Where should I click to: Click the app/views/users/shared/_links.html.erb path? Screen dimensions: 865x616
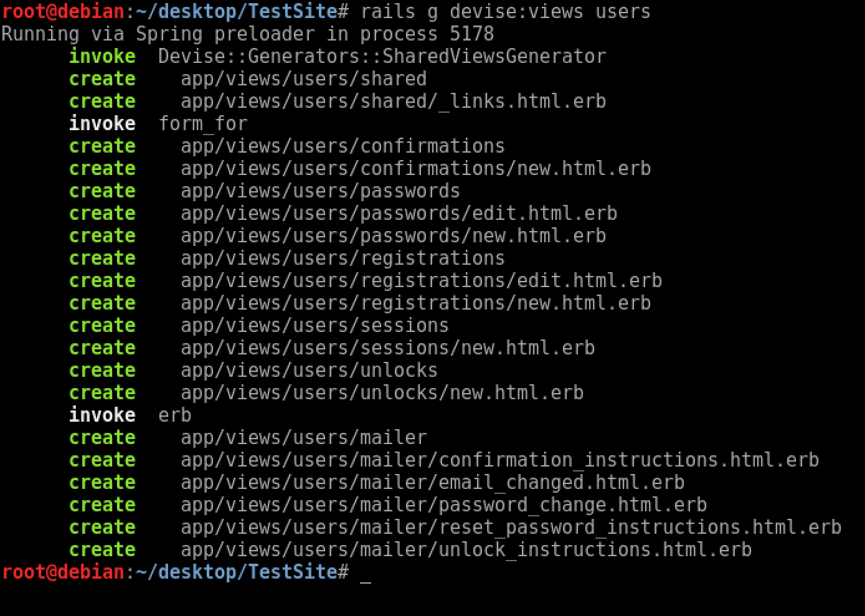click(393, 102)
